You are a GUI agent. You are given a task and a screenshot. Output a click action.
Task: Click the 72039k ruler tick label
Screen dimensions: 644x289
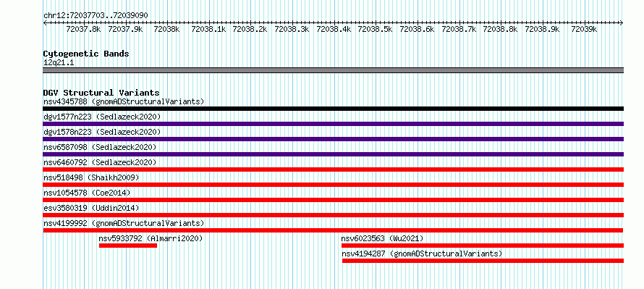(x=584, y=30)
